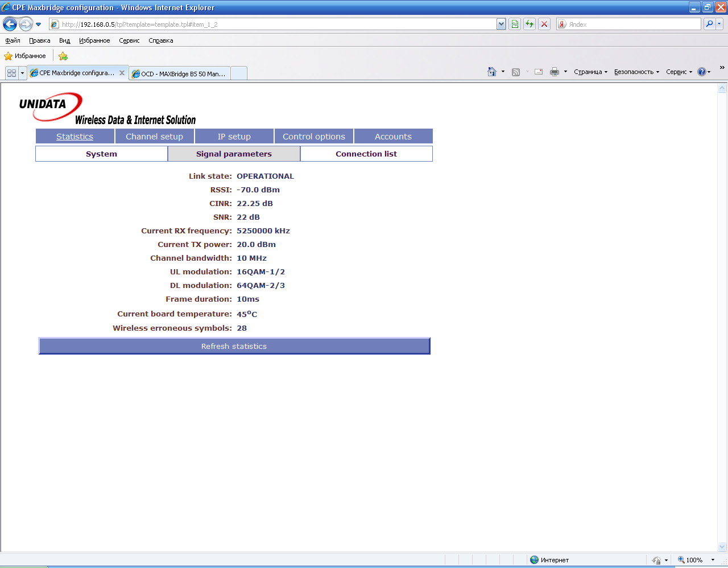Open the Правка menu
The image size is (728, 568).
40,40
